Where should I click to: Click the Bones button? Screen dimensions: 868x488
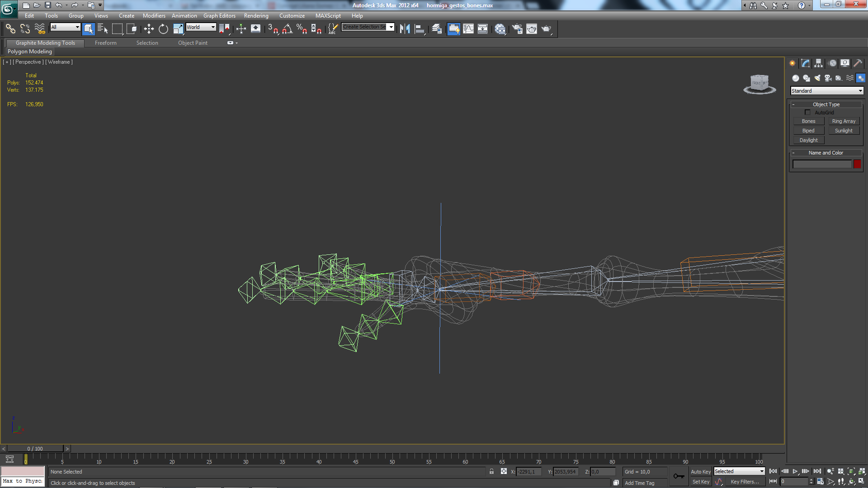808,121
